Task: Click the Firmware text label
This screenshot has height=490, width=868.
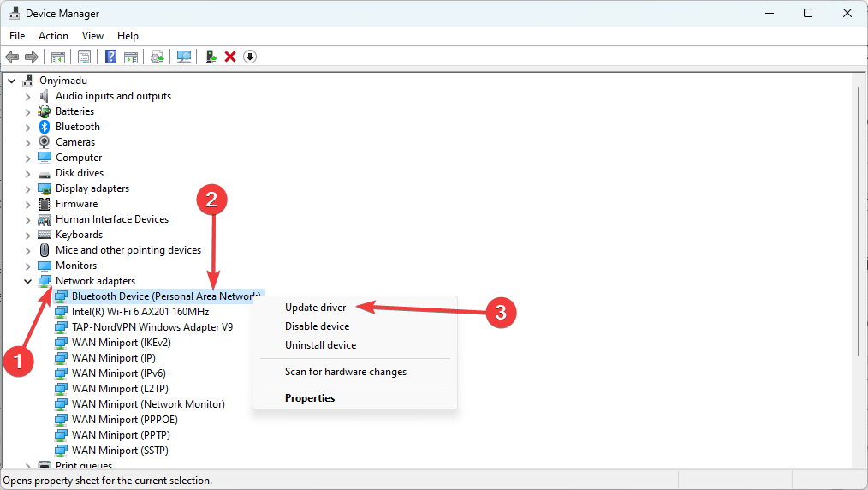Action: (76, 204)
